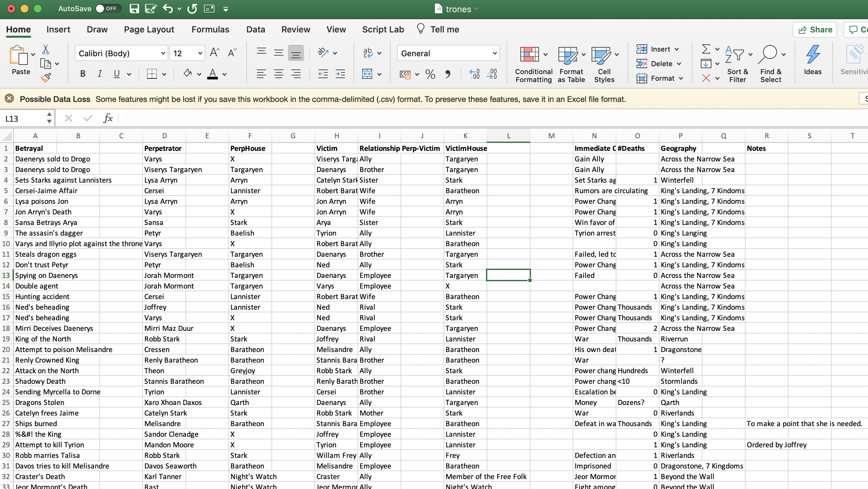Click the Redo icon in title bar
The image size is (868, 489).
(192, 8)
